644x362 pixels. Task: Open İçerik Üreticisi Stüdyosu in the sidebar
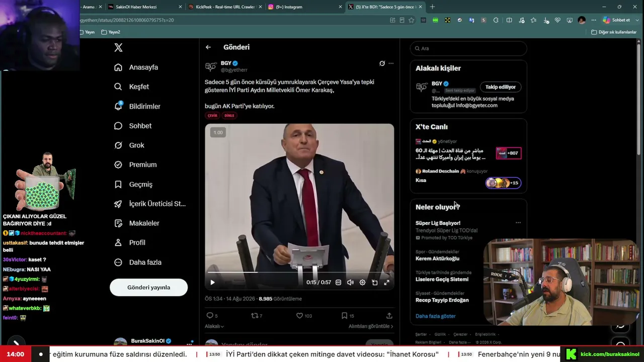tap(150, 204)
